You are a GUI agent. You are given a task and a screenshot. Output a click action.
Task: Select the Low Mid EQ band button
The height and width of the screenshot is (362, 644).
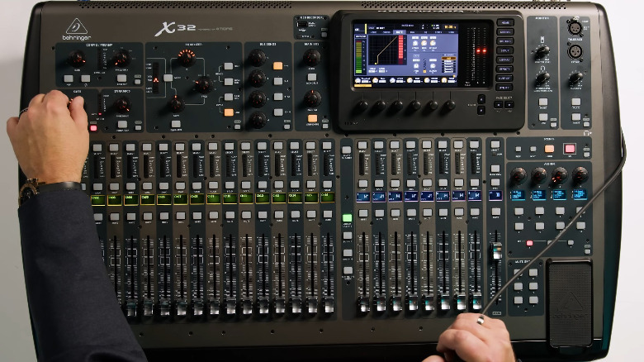pyautogui.click(x=229, y=97)
